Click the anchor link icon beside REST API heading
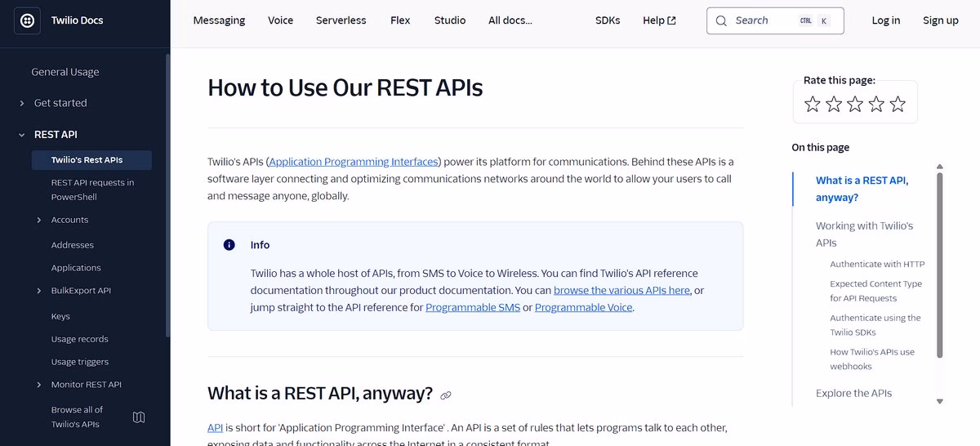 446,395
